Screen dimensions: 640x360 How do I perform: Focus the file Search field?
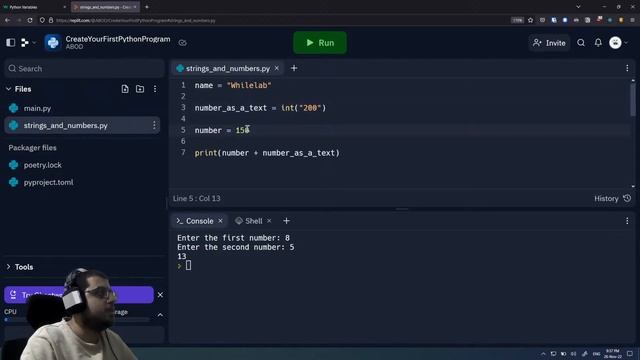tap(84, 69)
